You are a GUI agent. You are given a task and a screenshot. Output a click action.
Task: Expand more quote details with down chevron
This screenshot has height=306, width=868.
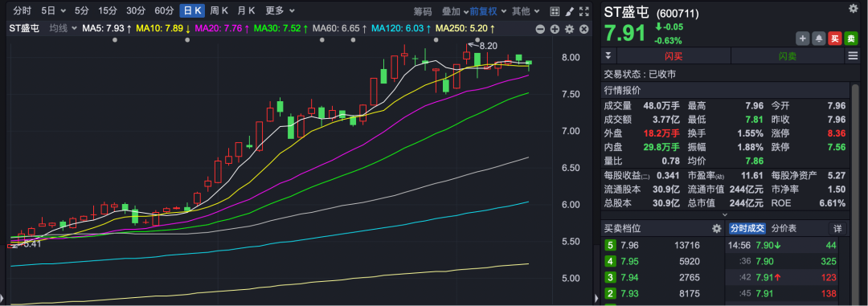click(x=725, y=214)
